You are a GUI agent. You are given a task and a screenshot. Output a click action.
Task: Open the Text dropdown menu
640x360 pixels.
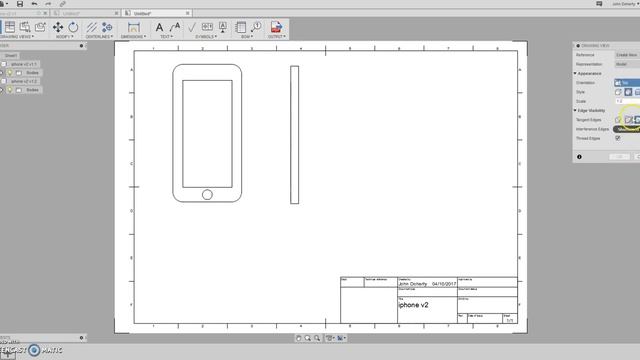(x=166, y=37)
